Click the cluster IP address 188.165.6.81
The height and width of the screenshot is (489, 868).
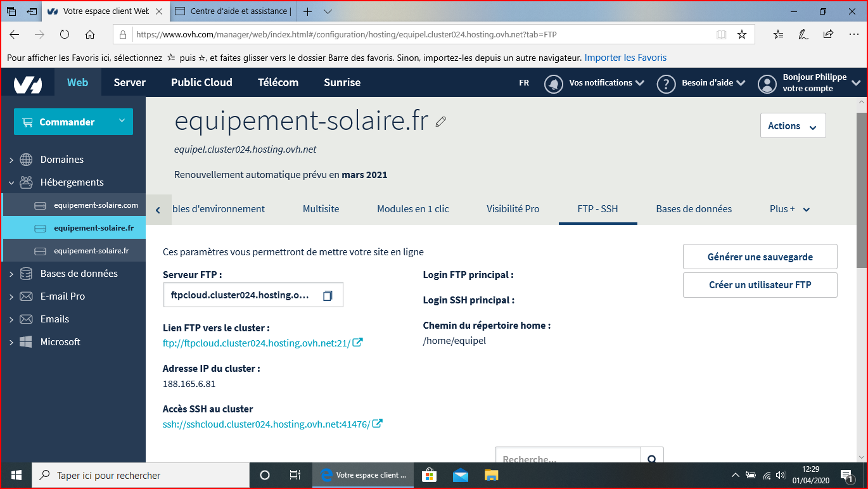189,384
